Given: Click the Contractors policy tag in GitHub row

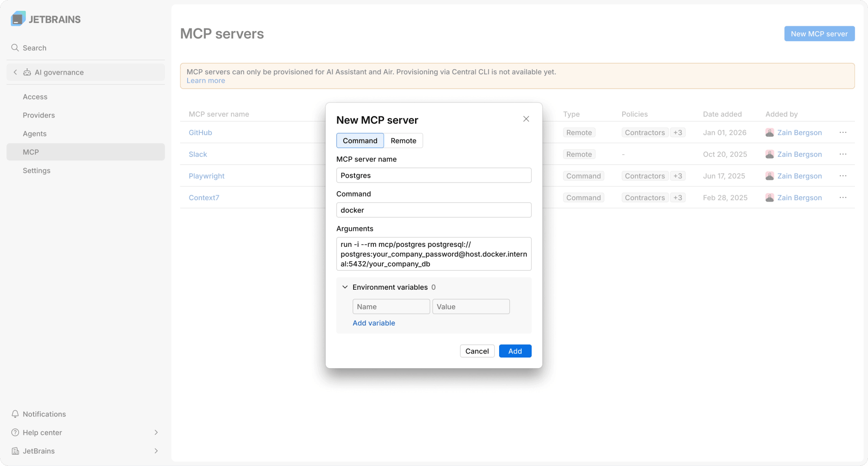Looking at the screenshot, I should (645, 132).
